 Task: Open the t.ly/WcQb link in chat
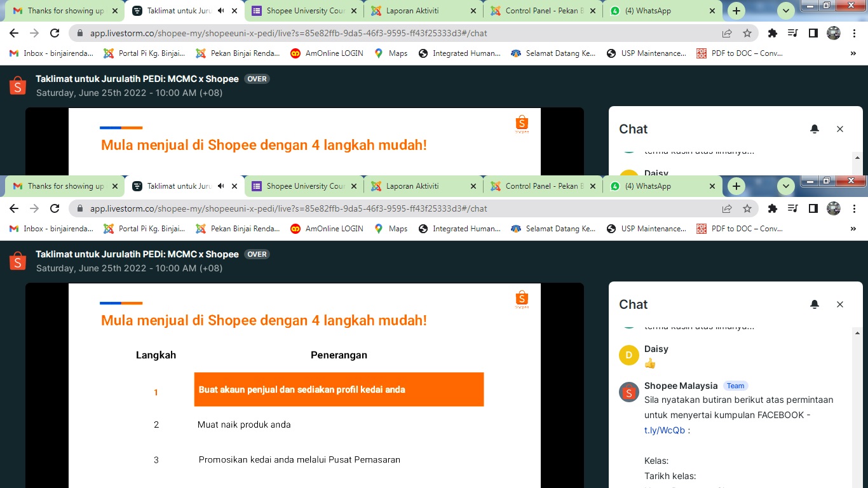[664, 430]
